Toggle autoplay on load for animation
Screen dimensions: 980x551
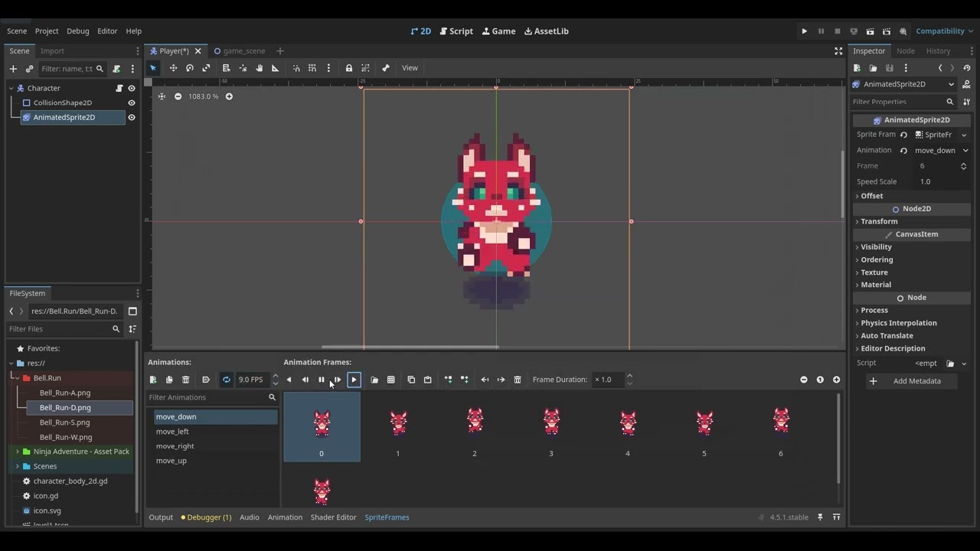coord(206,380)
